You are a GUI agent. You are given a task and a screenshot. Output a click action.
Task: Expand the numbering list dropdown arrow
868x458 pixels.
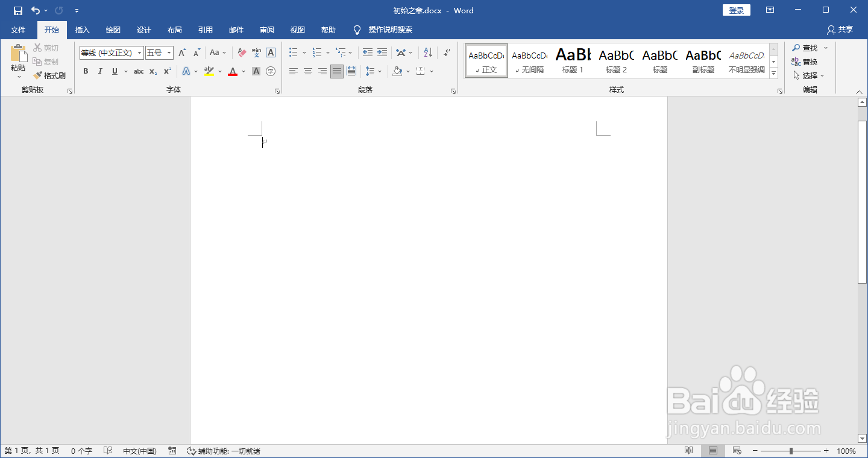328,53
